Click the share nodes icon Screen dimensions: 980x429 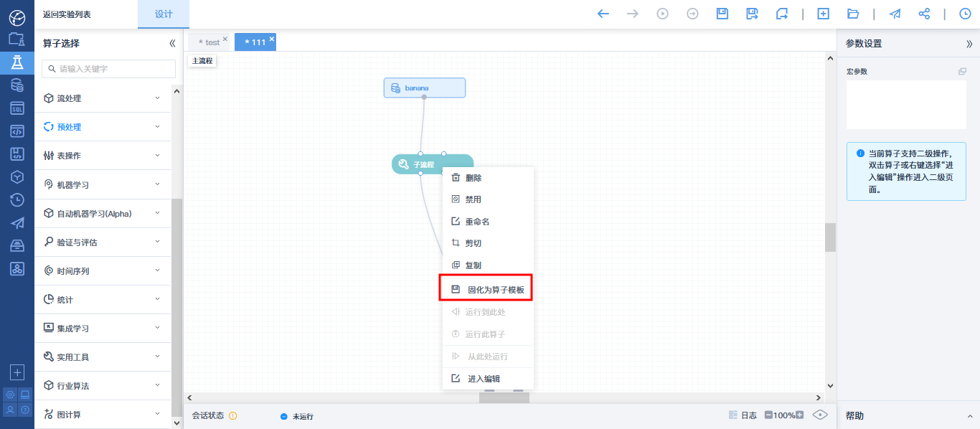click(x=924, y=14)
